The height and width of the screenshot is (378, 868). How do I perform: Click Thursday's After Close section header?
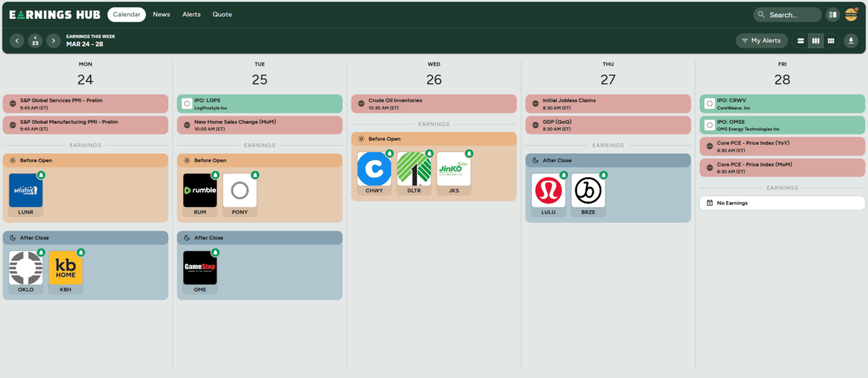tap(608, 161)
